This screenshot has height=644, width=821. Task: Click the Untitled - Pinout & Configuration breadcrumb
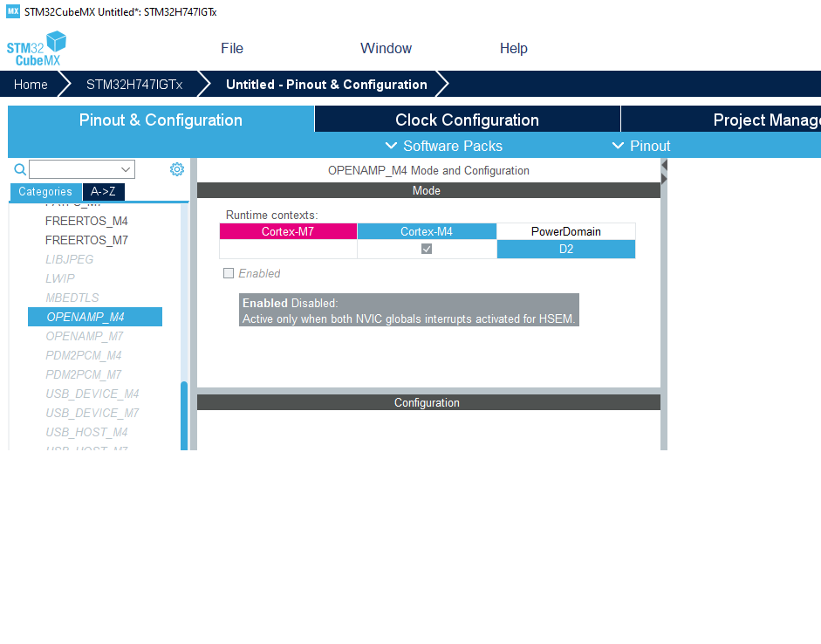[326, 85]
